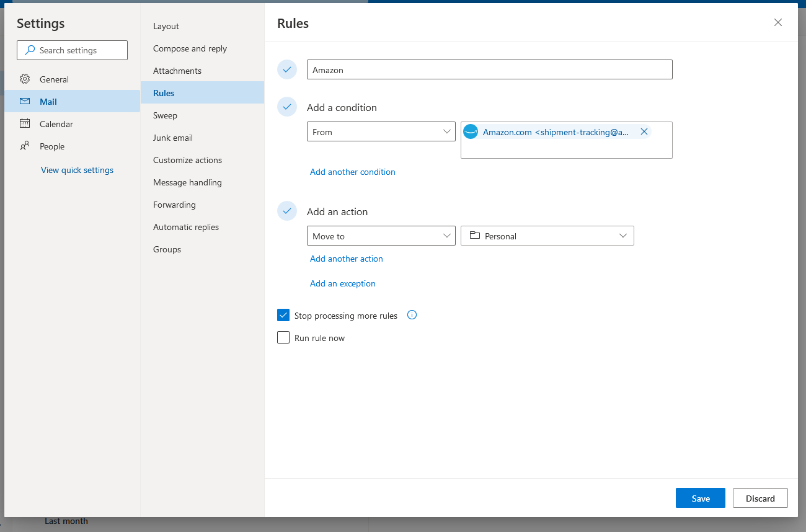Open the From condition dropdown

381,131
